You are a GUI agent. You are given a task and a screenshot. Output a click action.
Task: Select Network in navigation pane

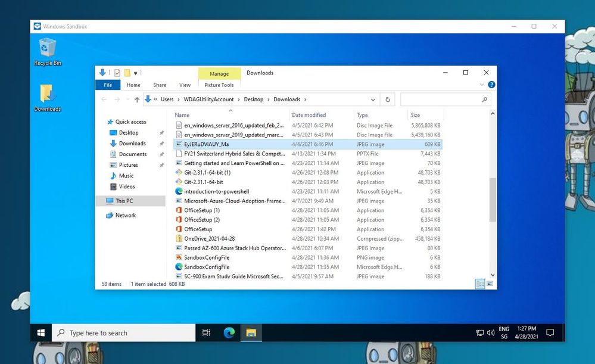coord(125,215)
